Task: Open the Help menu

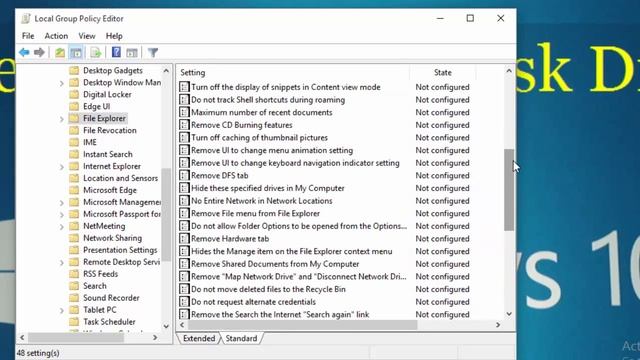Action: [x=114, y=36]
